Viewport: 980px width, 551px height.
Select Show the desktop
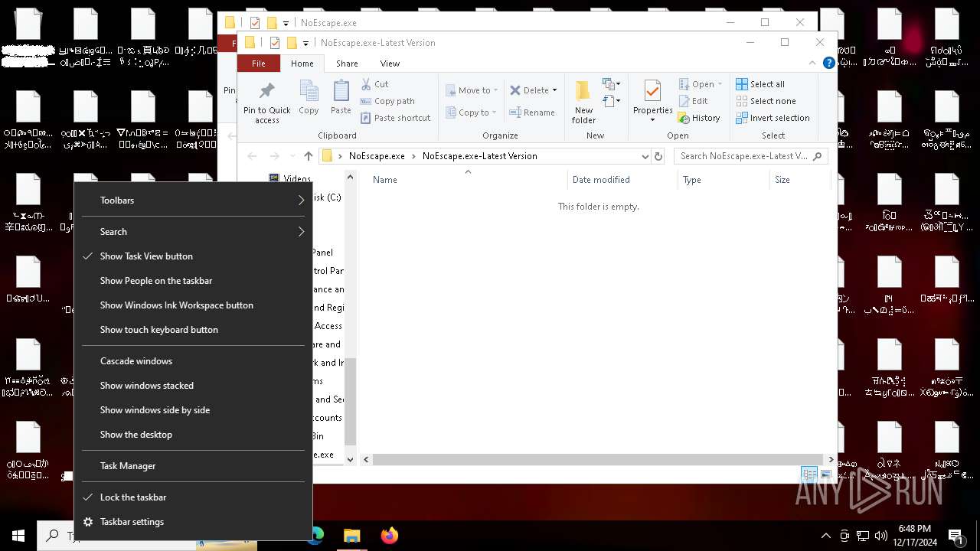[x=193, y=435]
